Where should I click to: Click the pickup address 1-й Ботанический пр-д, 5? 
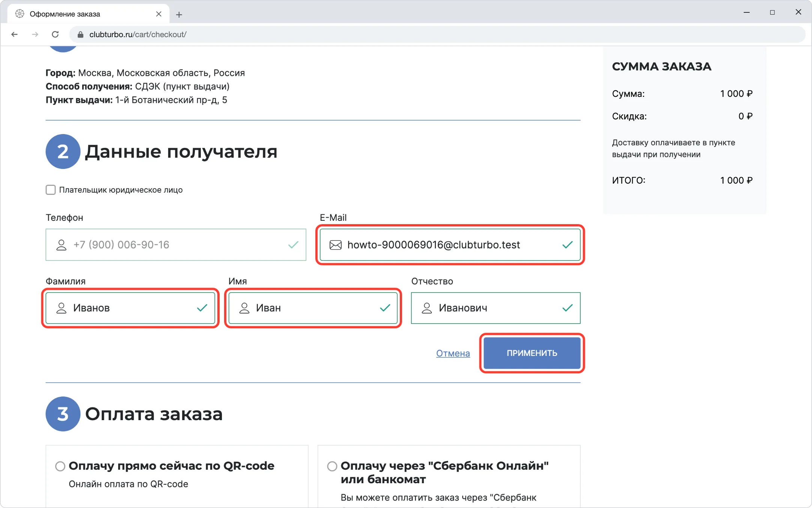pyautogui.click(x=171, y=100)
